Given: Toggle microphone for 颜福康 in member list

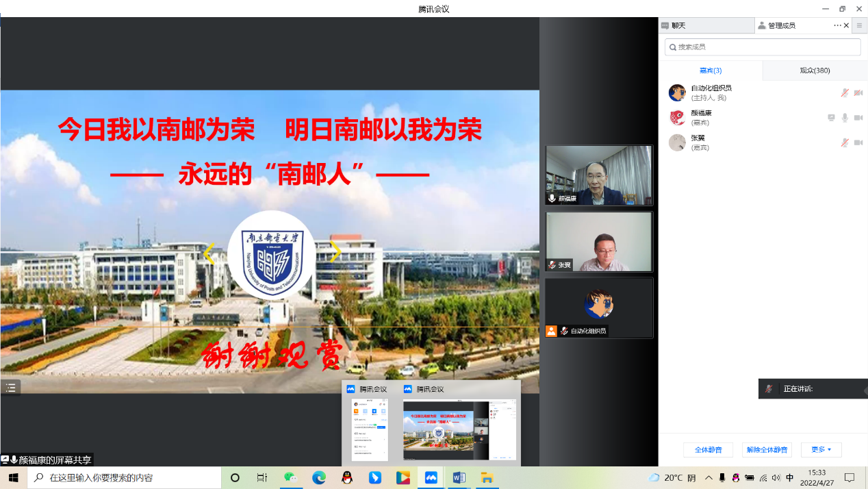Looking at the screenshot, I should [845, 118].
